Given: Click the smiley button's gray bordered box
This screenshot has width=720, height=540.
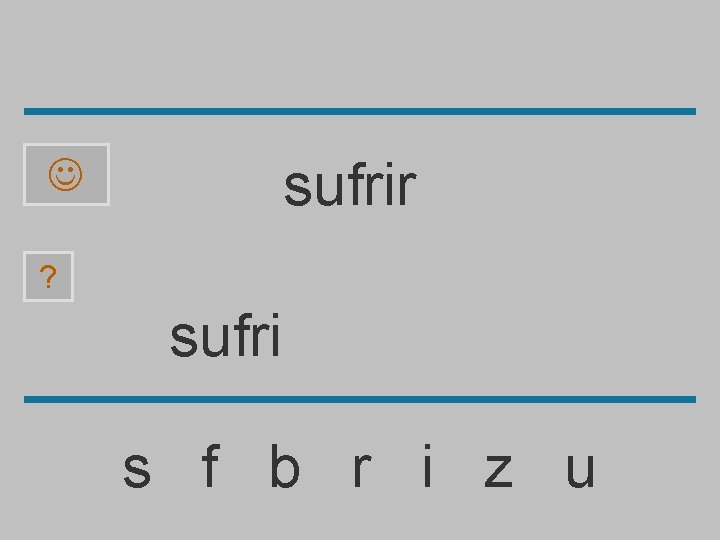Looking at the screenshot, I should tap(67, 174).
